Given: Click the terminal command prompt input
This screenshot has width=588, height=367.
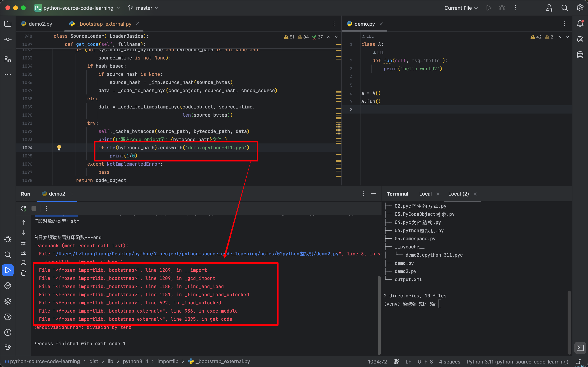Looking at the screenshot, I should 439,304.
